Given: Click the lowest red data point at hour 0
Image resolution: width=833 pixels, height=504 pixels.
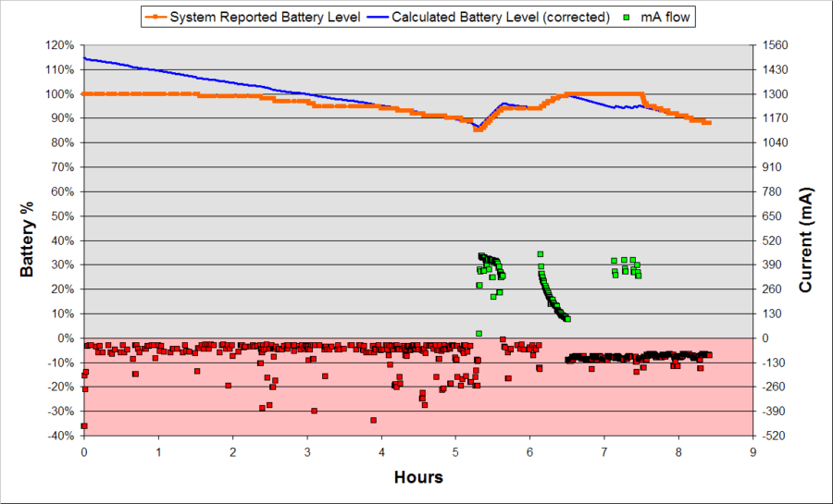Looking at the screenshot, I should click(84, 426).
